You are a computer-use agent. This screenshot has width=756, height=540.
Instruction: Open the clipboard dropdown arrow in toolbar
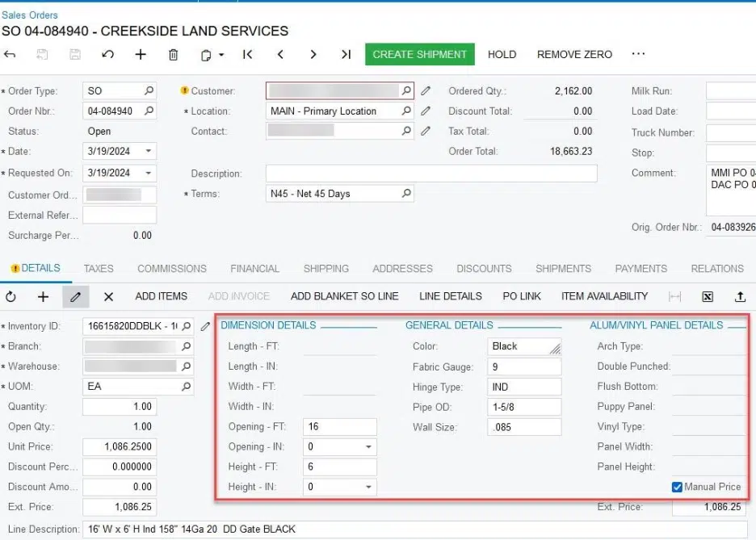point(221,55)
